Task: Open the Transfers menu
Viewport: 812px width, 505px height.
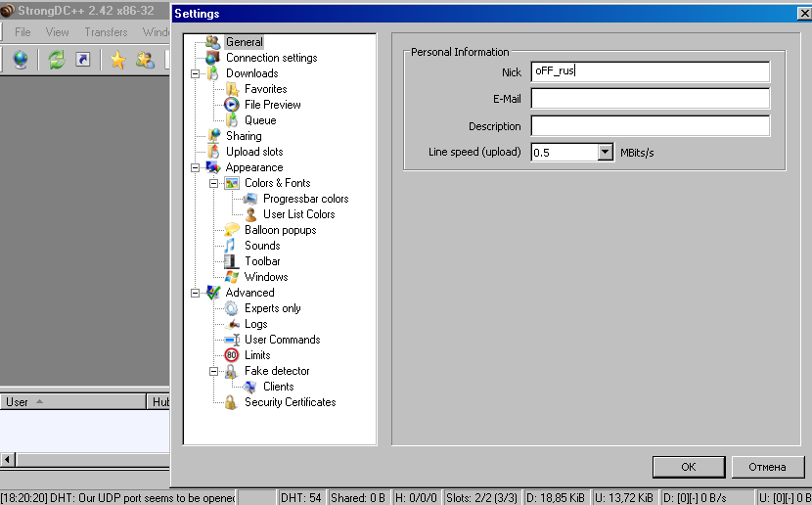Action: coord(107,32)
